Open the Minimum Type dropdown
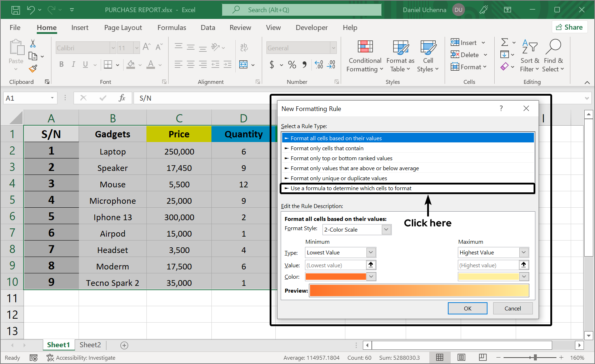Viewport: 595px width, 364px height. point(371,252)
